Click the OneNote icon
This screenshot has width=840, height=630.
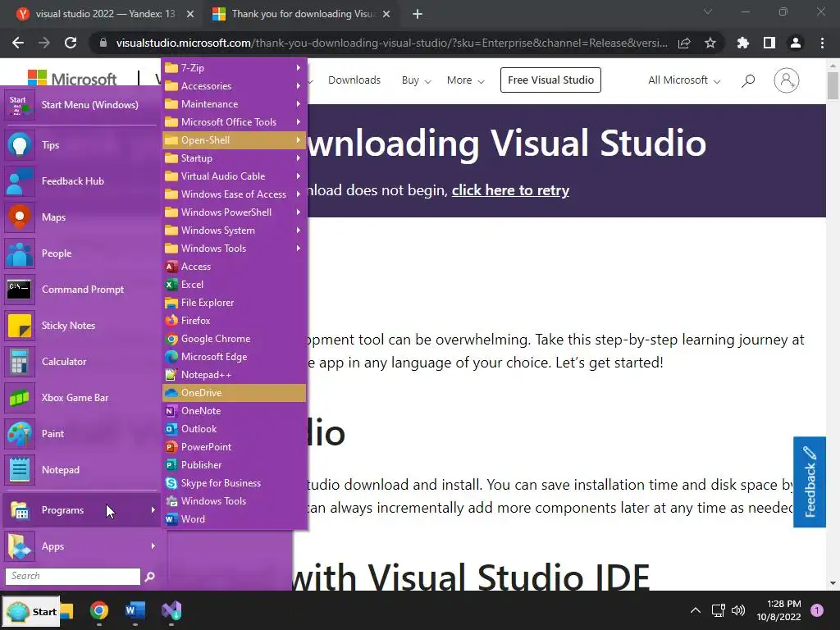[171, 411]
